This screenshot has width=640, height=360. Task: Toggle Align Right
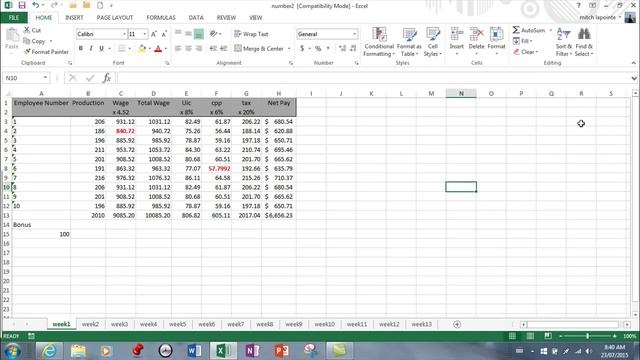[x=199, y=49]
